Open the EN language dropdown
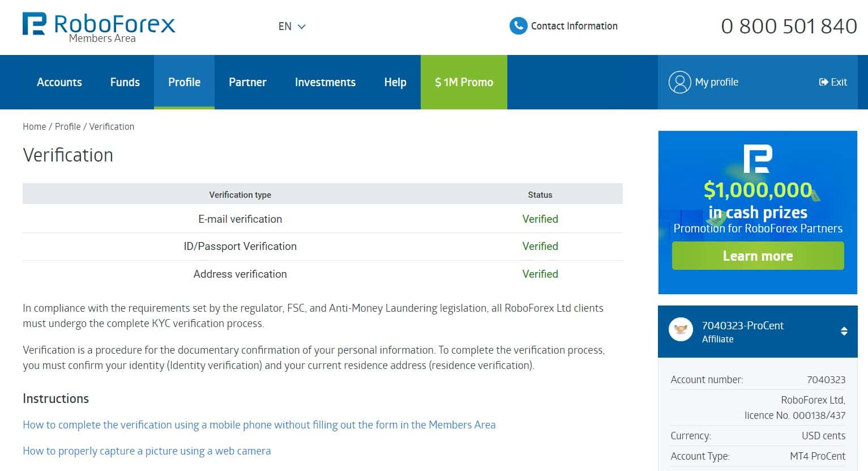Image resolution: width=868 pixels, height=471 pixels. (292, 26)
